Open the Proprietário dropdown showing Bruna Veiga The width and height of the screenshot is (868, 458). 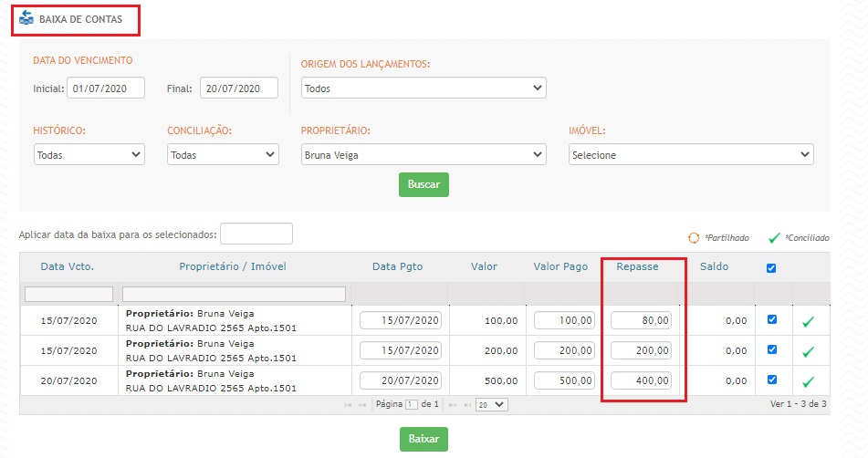point(424,155)
